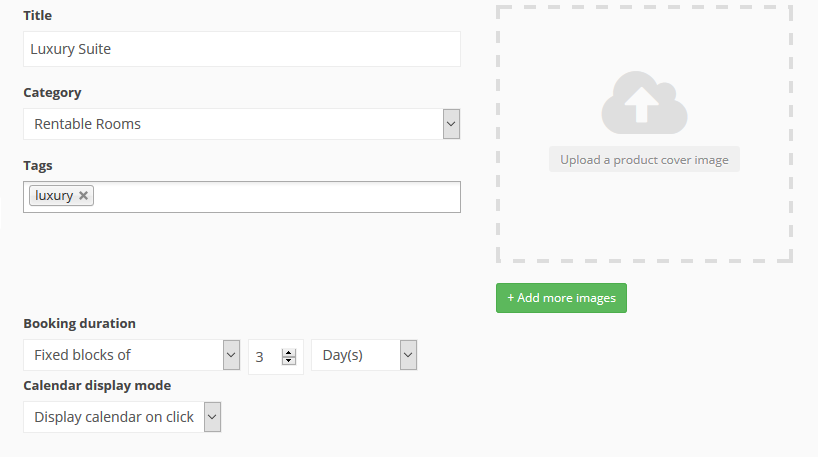Screen dimensions: 818x457
Task: Click the booking duration number field
Action: (266, 357)
